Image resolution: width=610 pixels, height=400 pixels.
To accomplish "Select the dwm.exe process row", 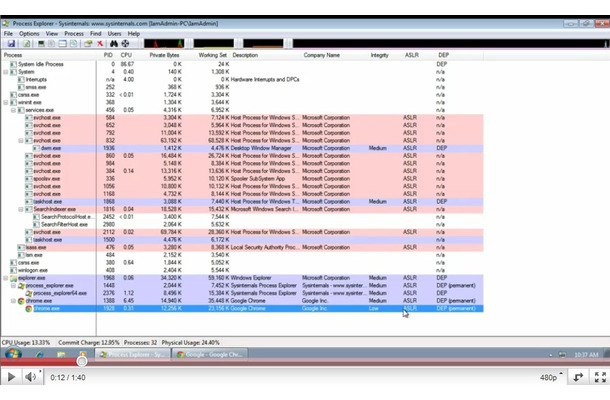I will (242, 148).
